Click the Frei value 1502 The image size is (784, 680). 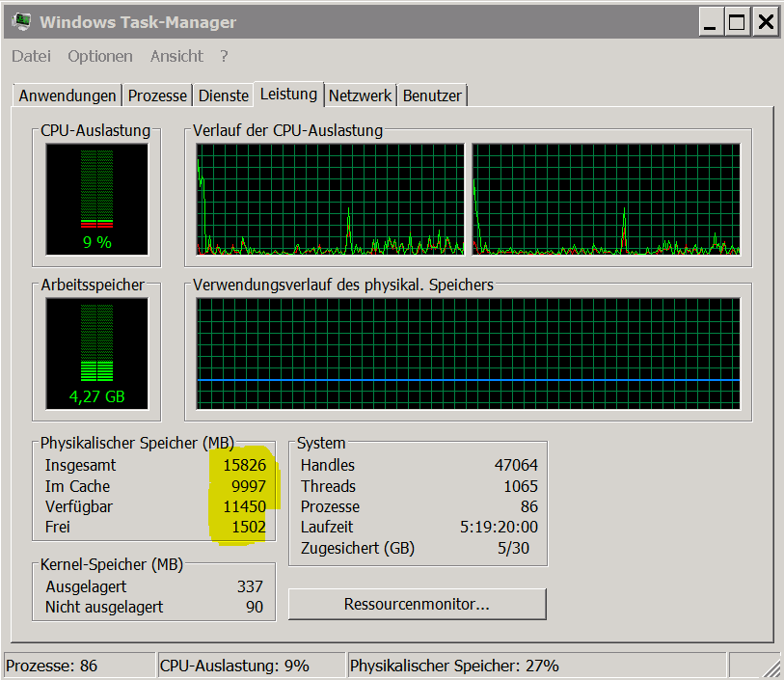coord(249,527)
